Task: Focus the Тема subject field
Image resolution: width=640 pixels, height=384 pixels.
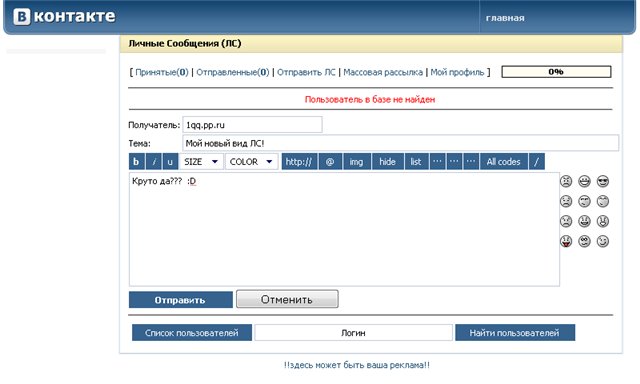Action: point(400,143)
